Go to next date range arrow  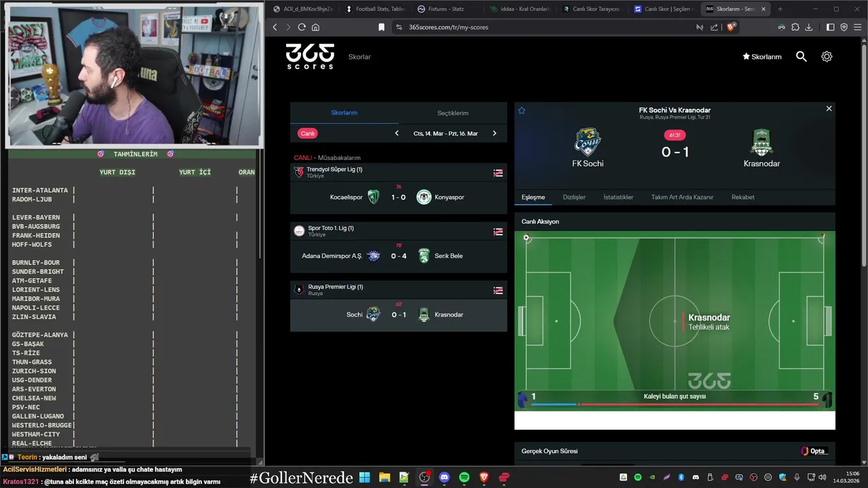[x=494, y=134]
